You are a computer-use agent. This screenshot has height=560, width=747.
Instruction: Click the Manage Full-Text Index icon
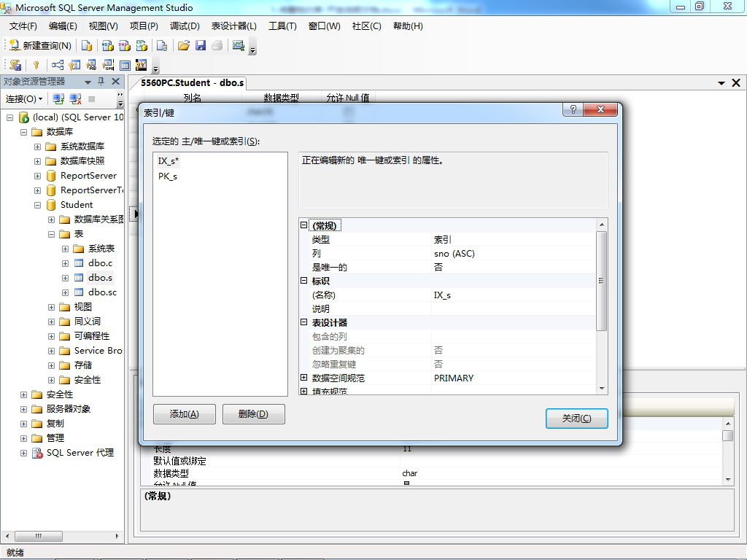[x=91, y=65]
